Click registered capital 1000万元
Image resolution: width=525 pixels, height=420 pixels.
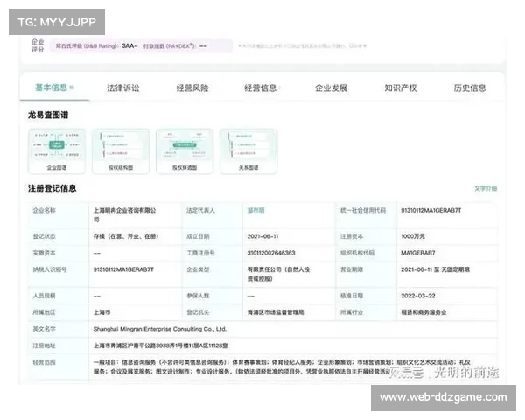click(413, 236)
